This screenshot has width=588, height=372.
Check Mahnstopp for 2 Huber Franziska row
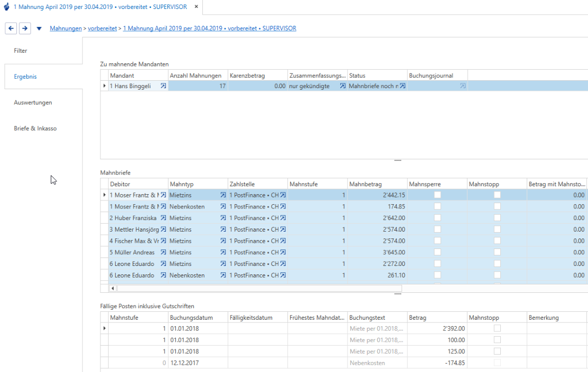pyautogui.click(x=497, y=217)
